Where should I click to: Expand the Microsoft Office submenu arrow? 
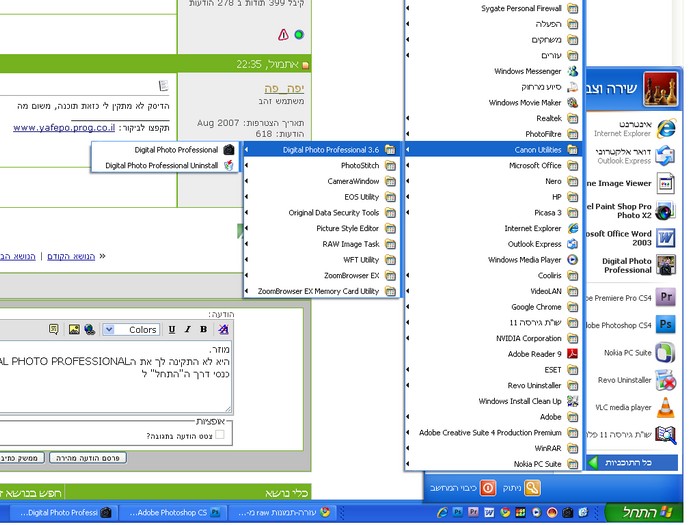pyautogui.click(x=408, y=166)
